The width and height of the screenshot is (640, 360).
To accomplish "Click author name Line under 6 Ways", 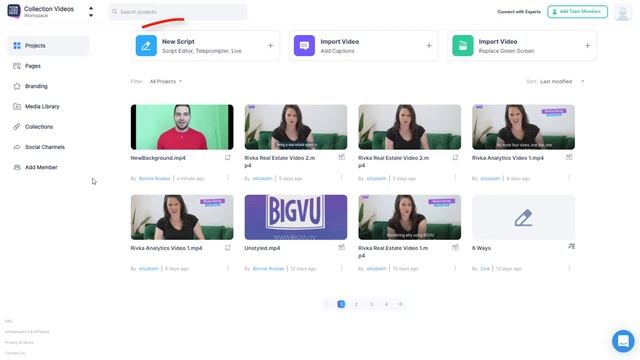I will tap(485, 269).
